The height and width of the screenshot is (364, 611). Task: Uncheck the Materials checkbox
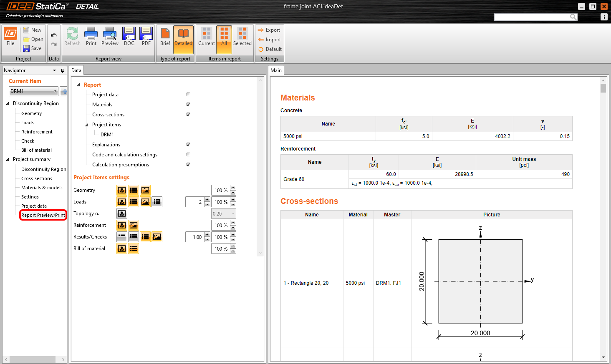[x=188, y=105]
